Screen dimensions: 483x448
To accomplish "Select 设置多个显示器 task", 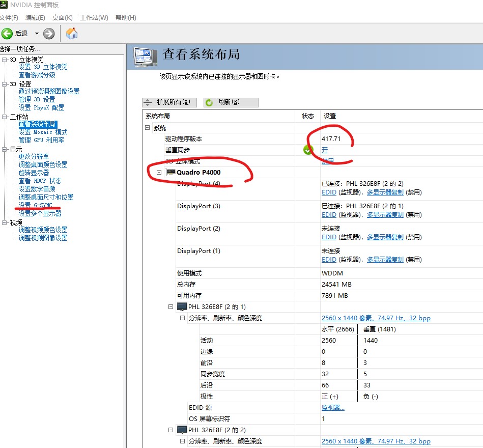I will (x=40, y=213).
